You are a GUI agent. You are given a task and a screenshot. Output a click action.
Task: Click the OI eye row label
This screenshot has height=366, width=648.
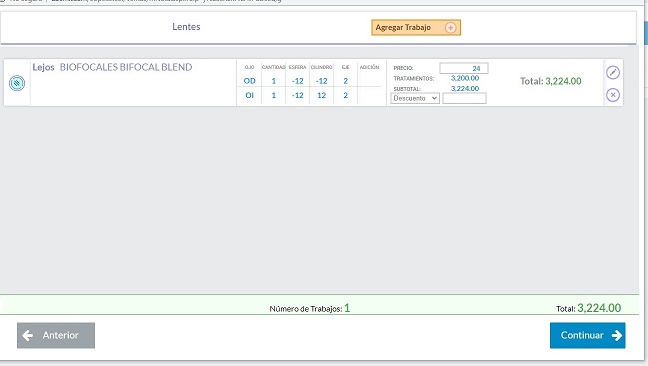pyautogui.click(x=250, y=95)
